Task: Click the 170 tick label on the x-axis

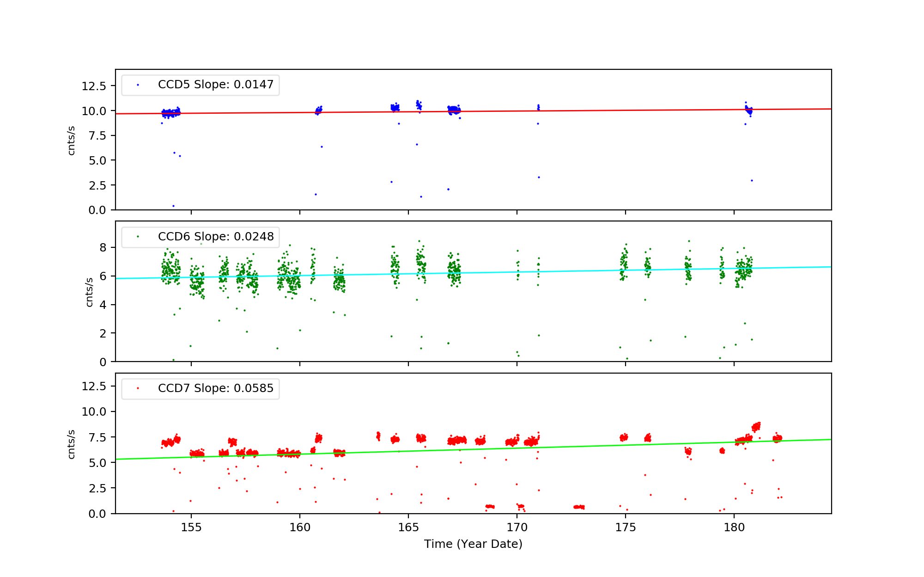Action: tap(517, 528)
